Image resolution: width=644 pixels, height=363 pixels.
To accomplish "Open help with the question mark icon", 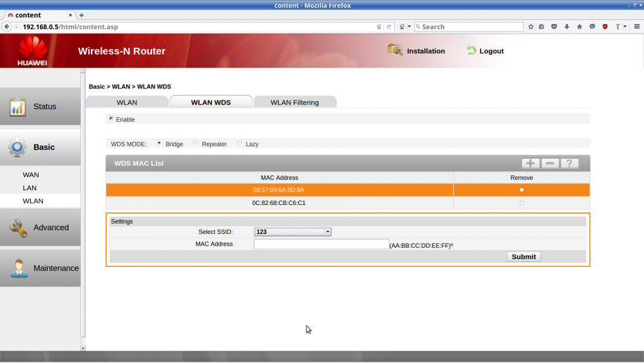I will click(569, 164).
